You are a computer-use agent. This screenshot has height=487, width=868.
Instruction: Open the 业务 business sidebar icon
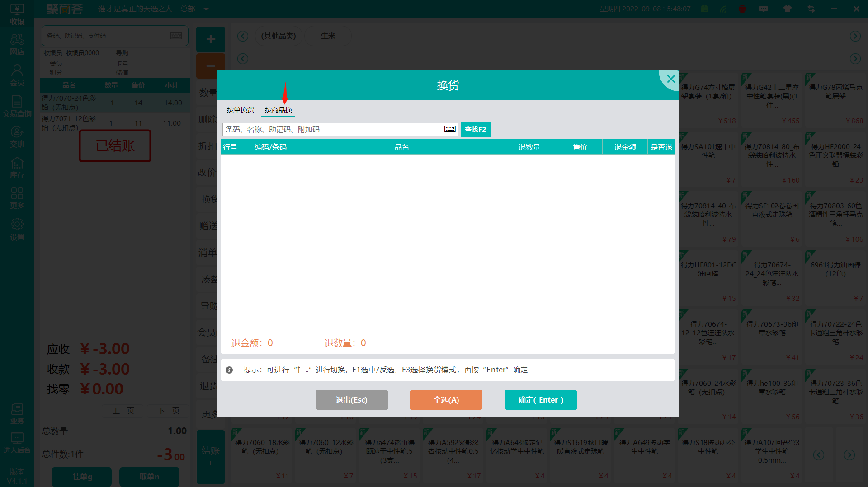17,413
